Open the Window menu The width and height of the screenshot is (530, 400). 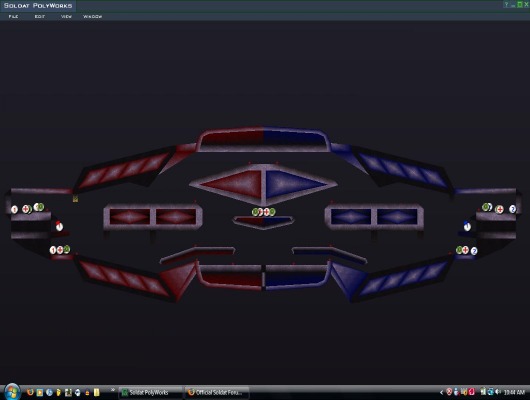(x=93, y=16)
